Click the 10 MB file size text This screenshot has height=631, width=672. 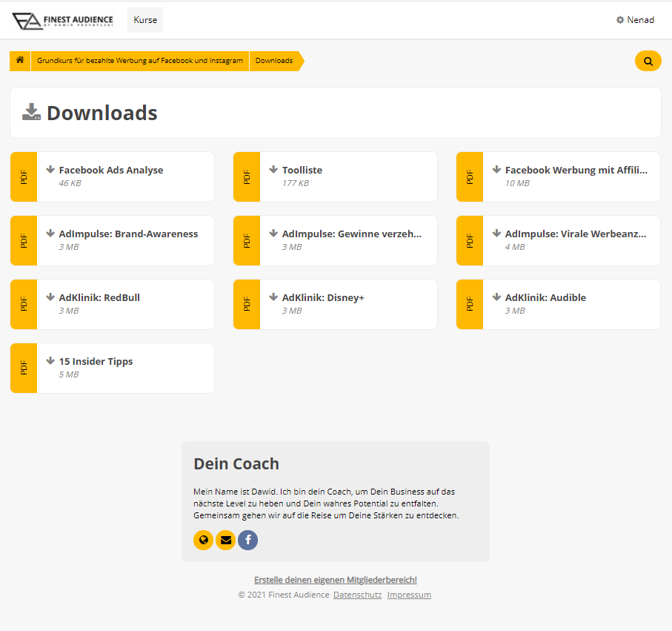[x=517, y=183]
